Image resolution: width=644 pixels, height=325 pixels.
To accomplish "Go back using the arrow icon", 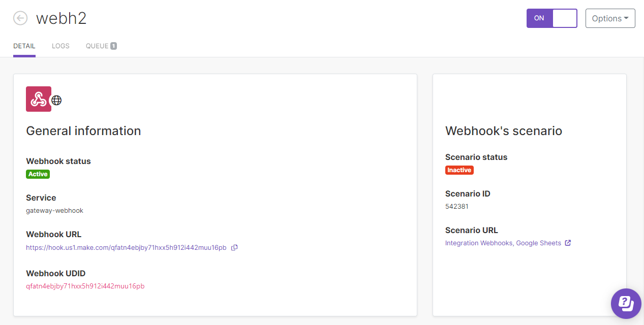I will tap(20, 18).
